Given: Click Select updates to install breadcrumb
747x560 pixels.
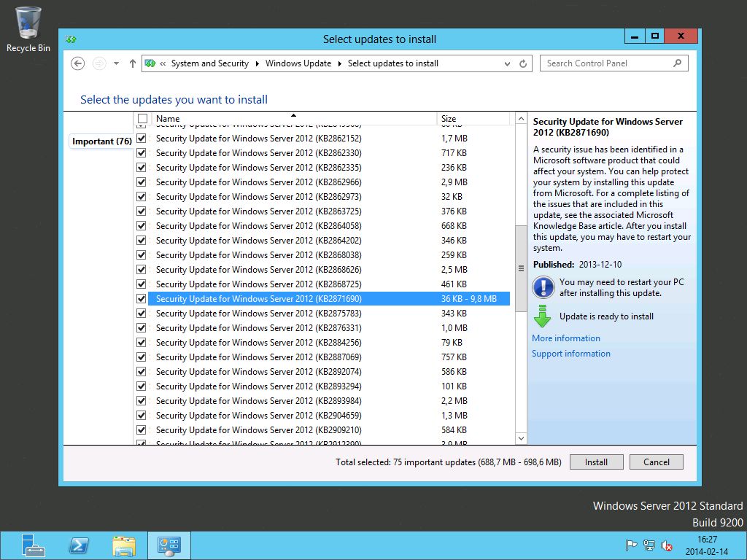Looking at the screenshot, I should click(393, 63).
